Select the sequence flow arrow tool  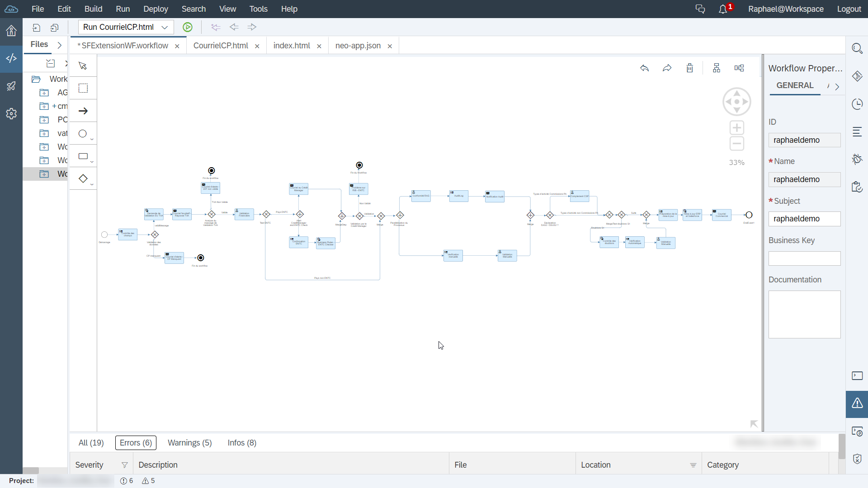tap(83, 111)
